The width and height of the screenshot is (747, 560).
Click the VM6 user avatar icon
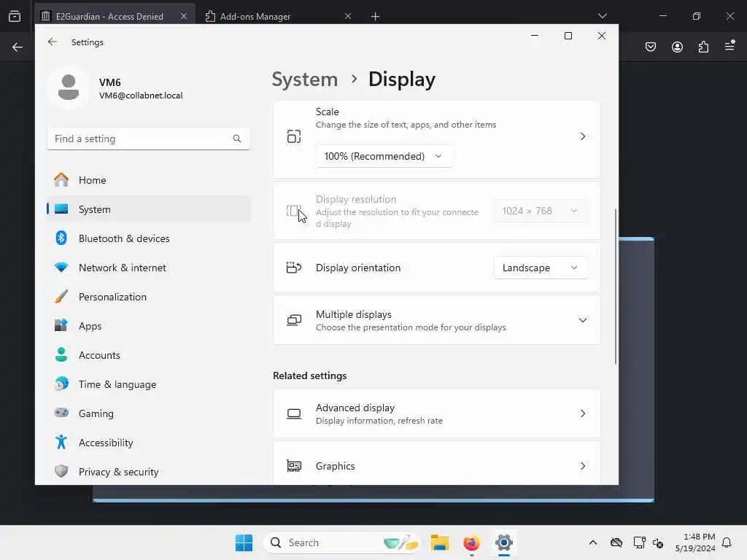pos(69,87)
